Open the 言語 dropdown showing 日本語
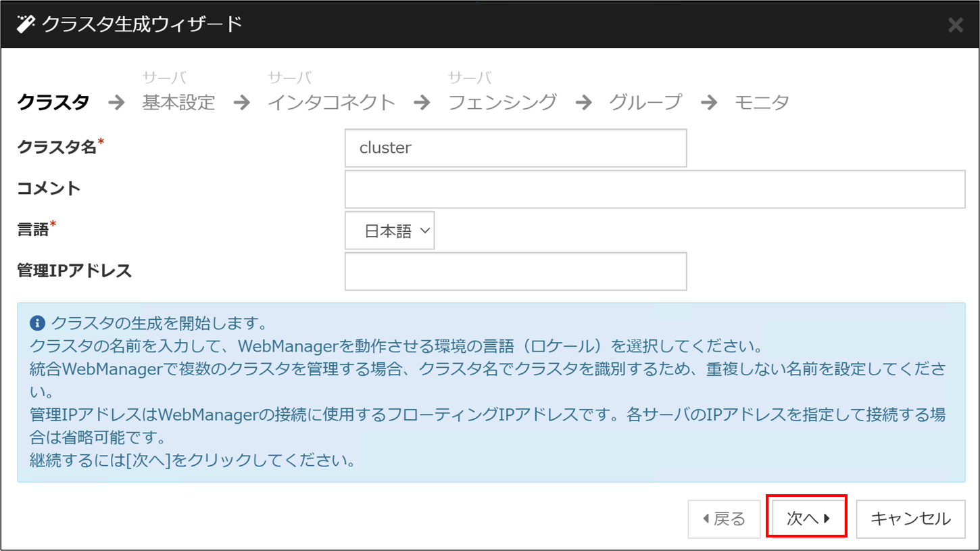 (x=390, y=231)
